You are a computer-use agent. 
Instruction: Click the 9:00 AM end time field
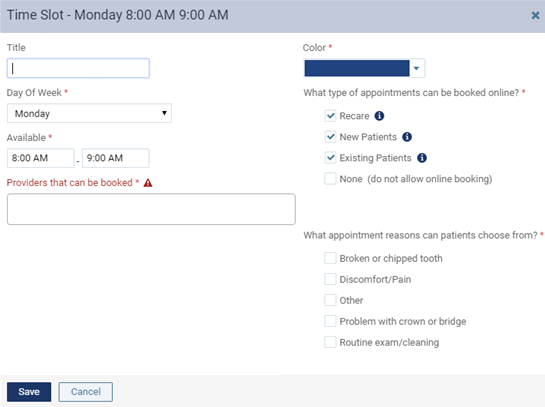(x=116, y=158)
